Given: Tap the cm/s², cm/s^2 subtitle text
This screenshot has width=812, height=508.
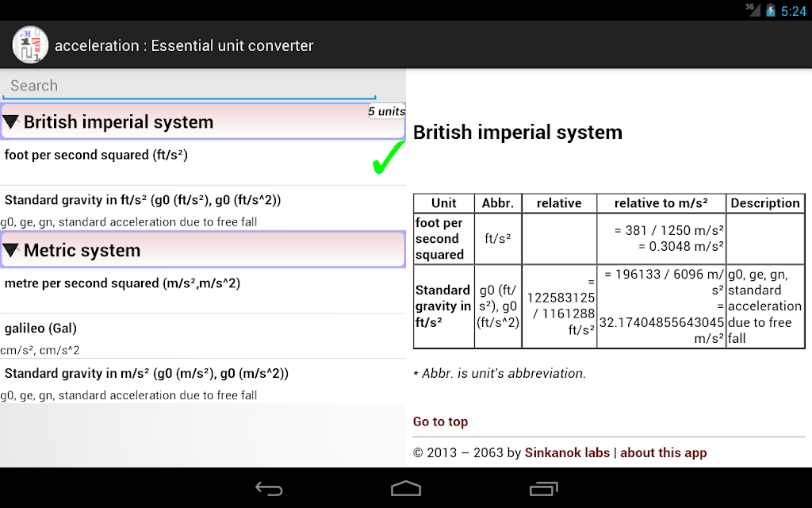Looking at the screenshot, I should pos(40,350).
